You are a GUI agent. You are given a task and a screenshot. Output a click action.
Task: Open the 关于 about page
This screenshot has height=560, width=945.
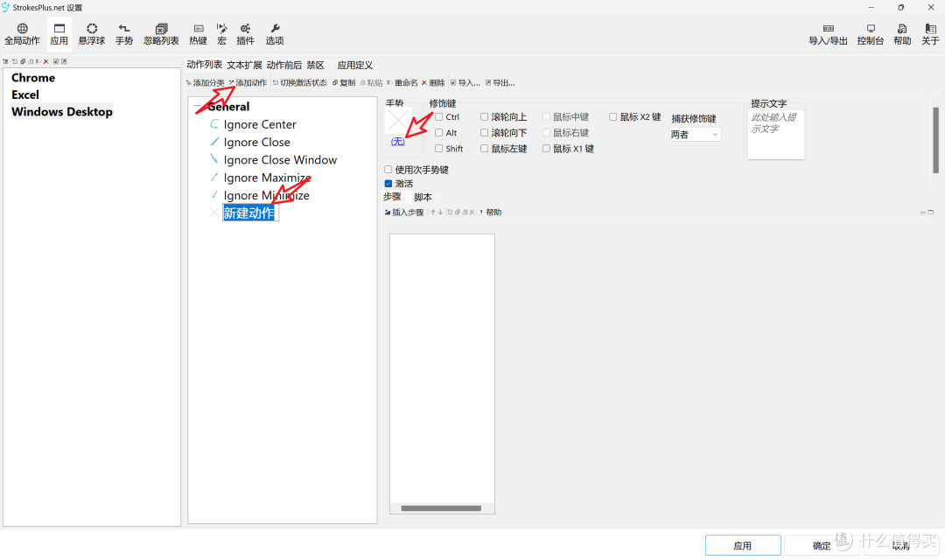(930, 34)
